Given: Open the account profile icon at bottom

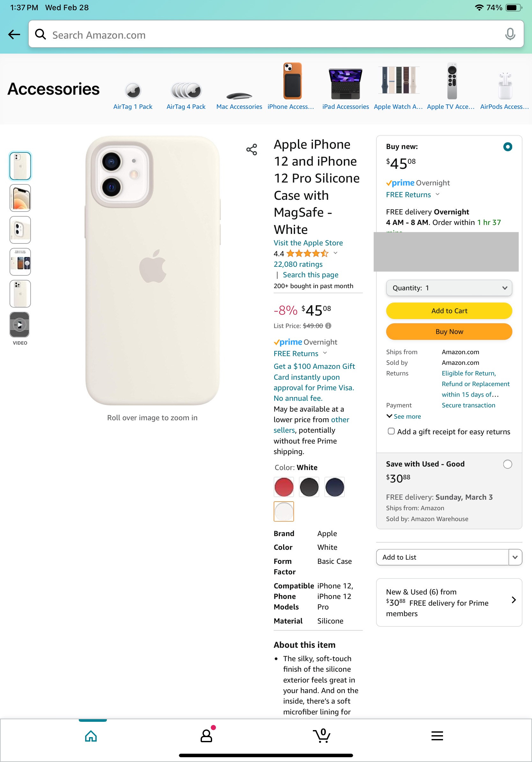Looking at the screenshot, I should [x=206, y=736].
